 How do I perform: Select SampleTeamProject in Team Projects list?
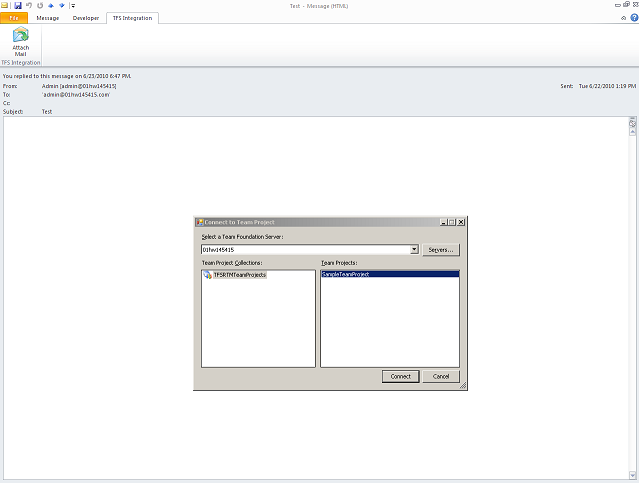[390, 274]
